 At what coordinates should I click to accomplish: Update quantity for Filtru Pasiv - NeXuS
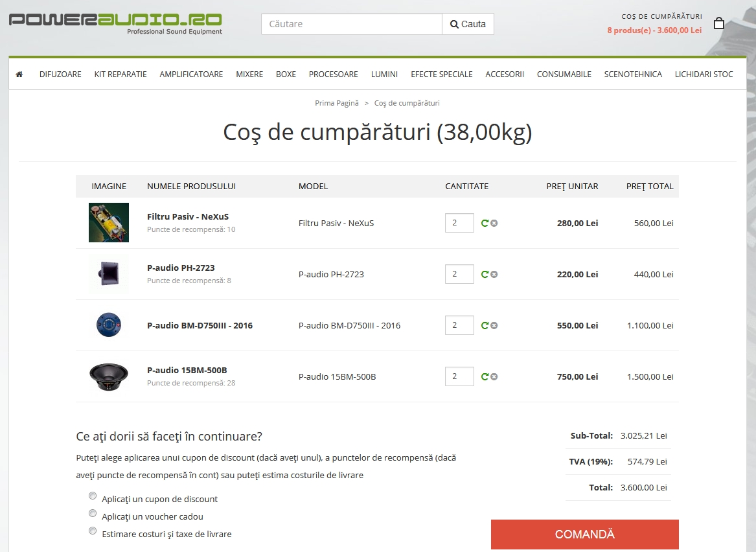[x=485, y=224]
